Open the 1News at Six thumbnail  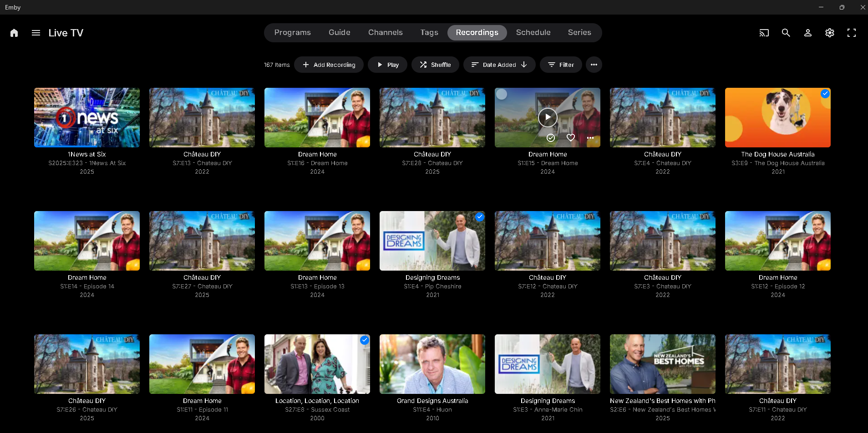click(x=87, y=117)
